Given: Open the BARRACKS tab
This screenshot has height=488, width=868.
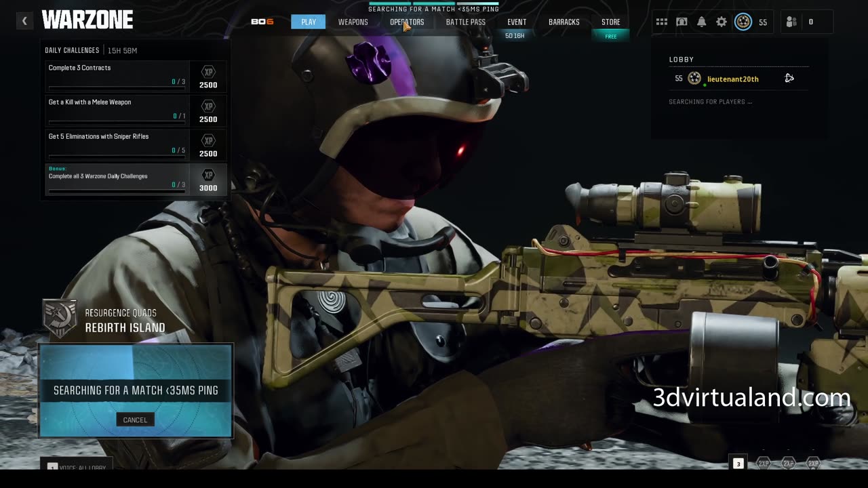Looking at the screenshot, I should pos(564,22).
